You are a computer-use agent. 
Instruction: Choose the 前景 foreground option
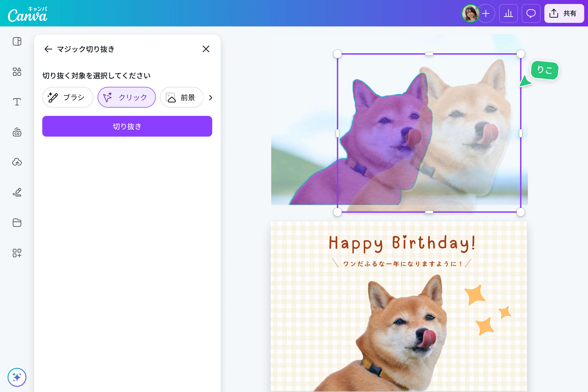(182, 98)
